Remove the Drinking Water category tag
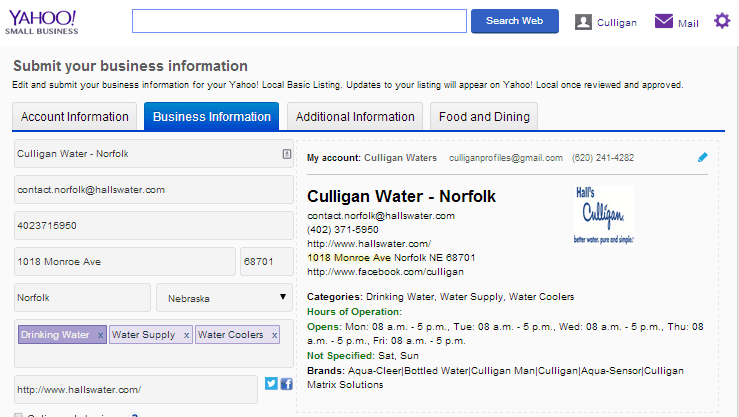The image size is (739, 417). (x=100, y=335)
